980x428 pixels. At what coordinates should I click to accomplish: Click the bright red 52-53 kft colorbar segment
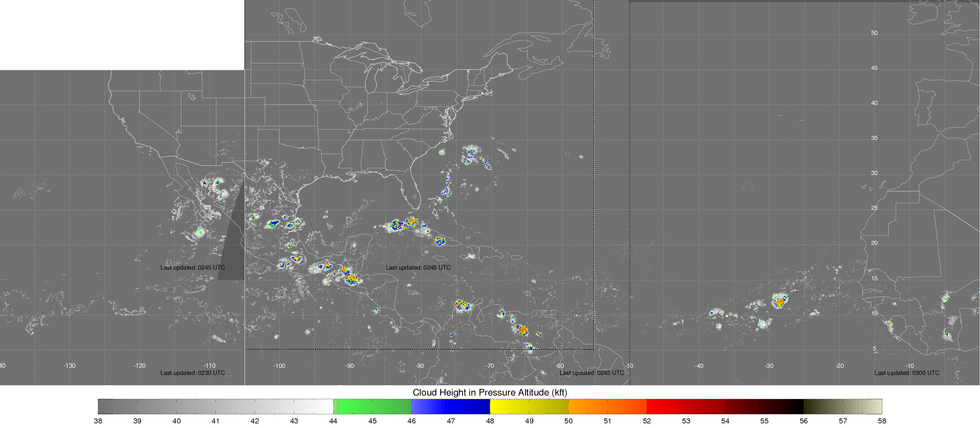tap(666, 406)
